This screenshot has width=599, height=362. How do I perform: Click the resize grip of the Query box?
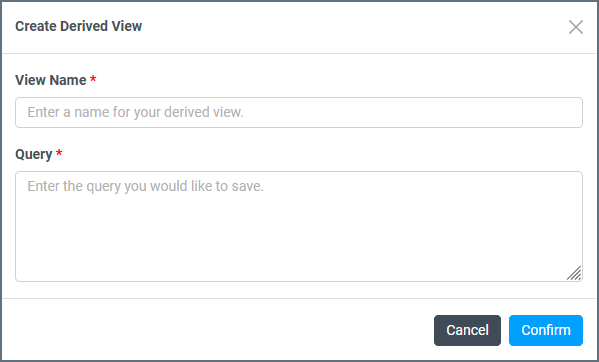pos(574,273)
